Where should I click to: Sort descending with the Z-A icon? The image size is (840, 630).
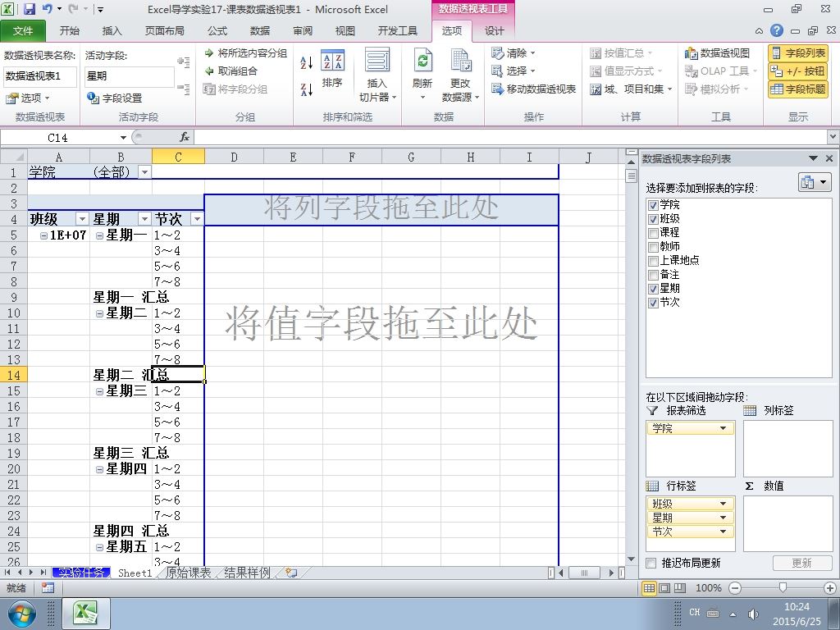(306, 89)
